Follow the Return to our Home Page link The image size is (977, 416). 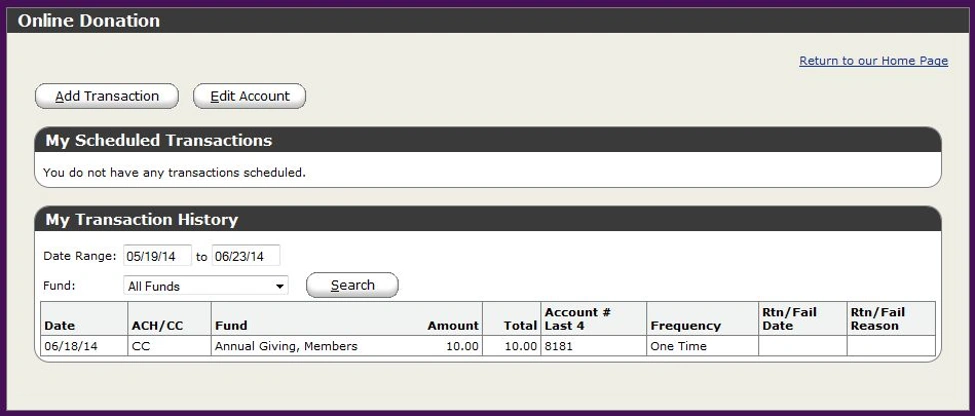[x=873, y=61]
